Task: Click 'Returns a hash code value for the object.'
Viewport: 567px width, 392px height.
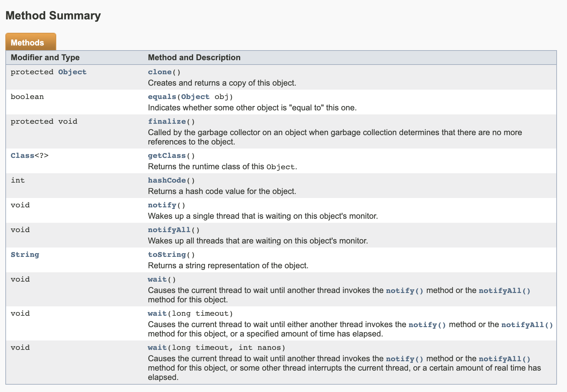Action: (x=222, y=191)
